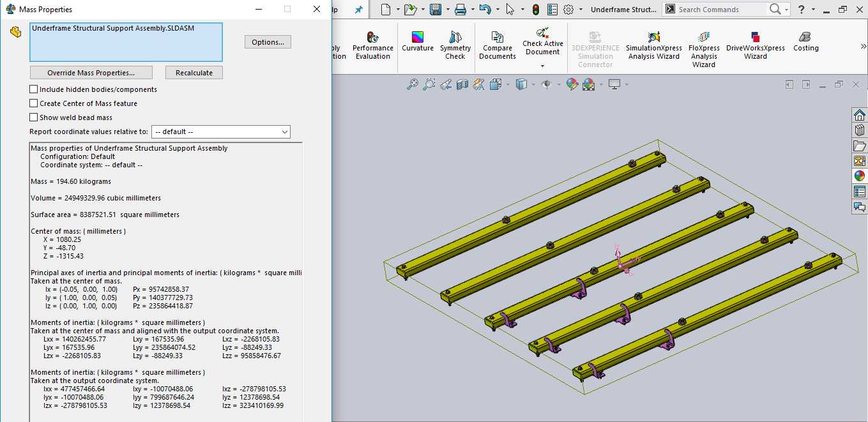
Task: Open the Appearances color ball task pane tab
Action: (860, 176)
